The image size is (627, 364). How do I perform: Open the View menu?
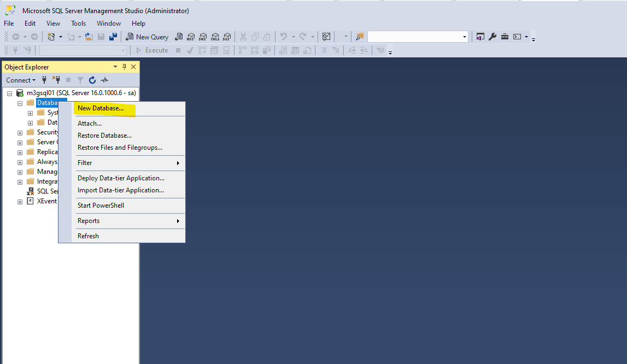coord(53,23)
